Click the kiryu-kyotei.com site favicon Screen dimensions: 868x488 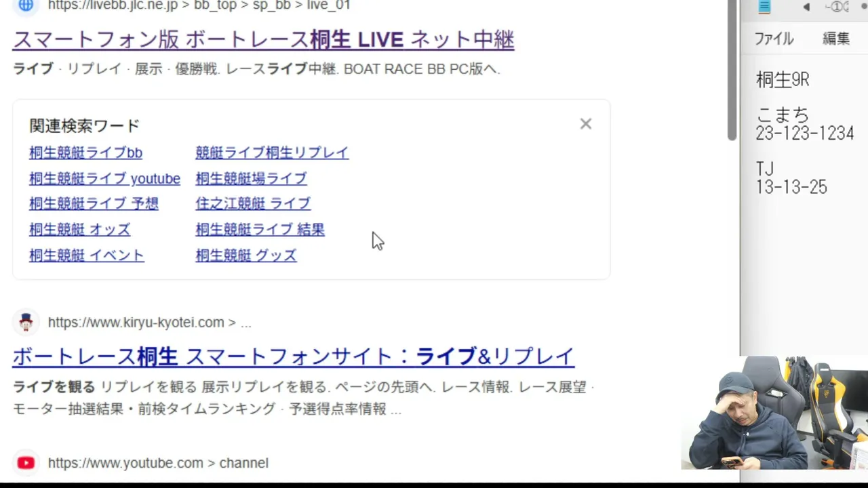tap(26, 322)
